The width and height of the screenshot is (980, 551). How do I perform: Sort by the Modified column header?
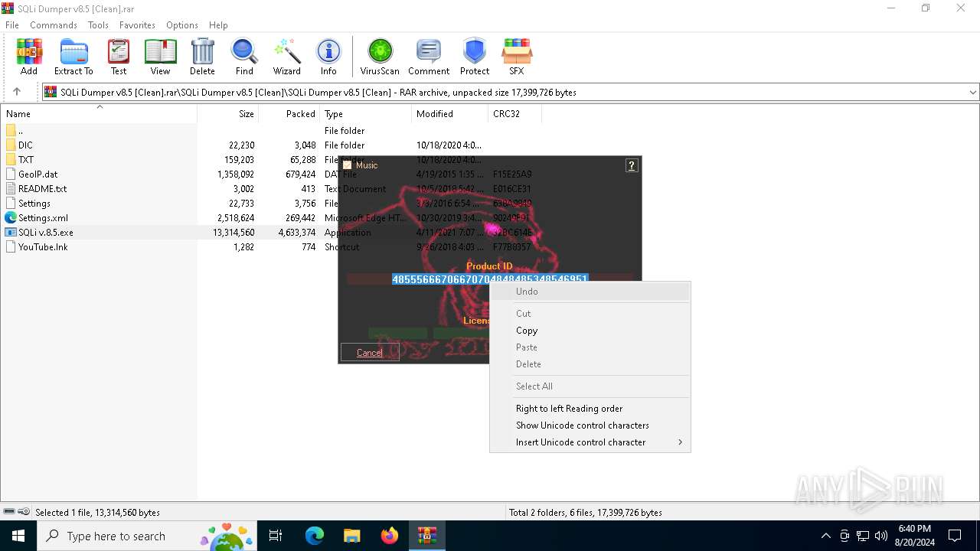[450, 114]
